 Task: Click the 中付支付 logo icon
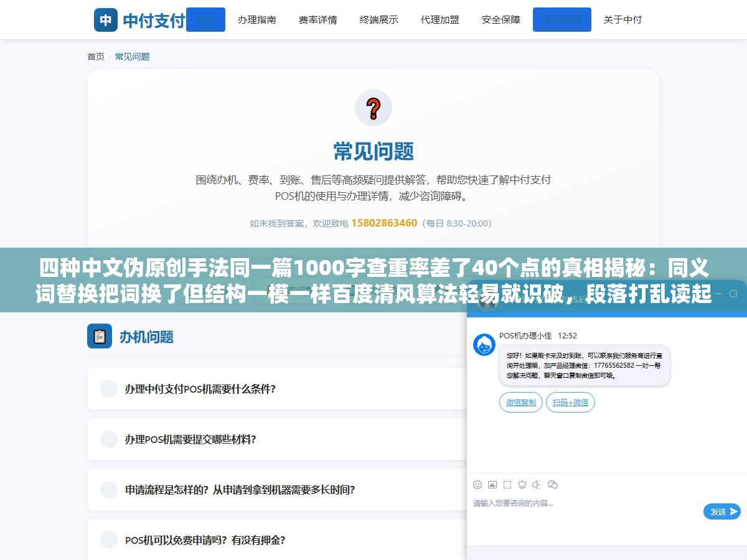(x=106, y=20)
